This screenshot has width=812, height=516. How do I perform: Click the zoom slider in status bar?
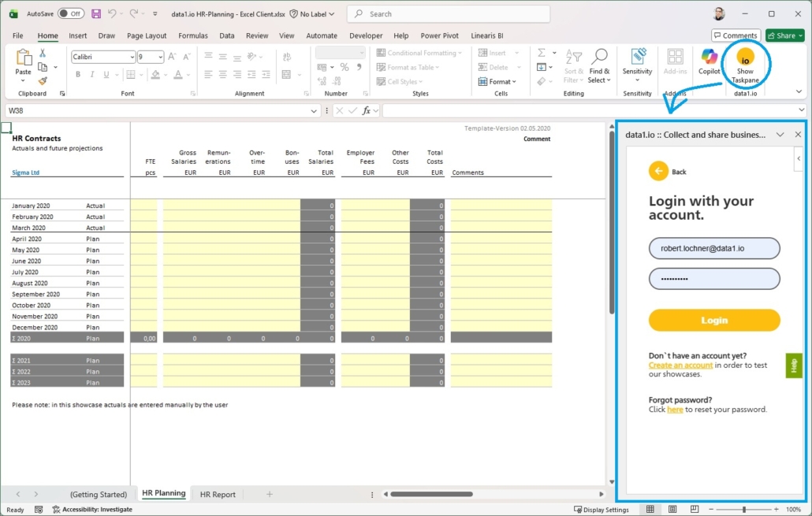click(x=743, y=510)
